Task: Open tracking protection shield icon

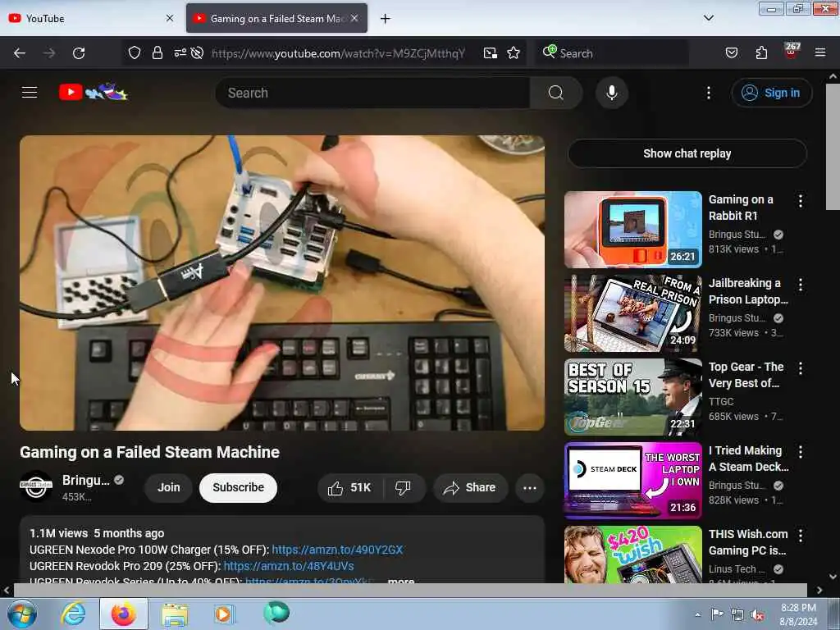Action: point(135,52)
